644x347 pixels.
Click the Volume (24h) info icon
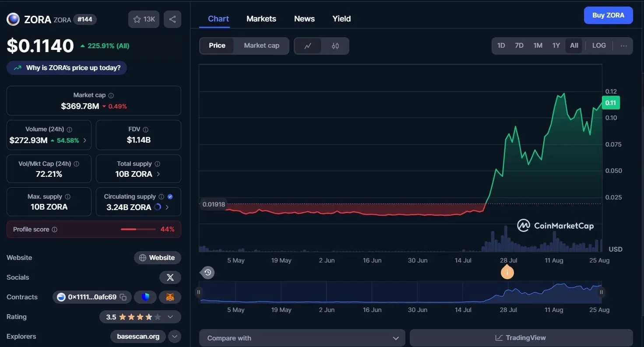70,130
